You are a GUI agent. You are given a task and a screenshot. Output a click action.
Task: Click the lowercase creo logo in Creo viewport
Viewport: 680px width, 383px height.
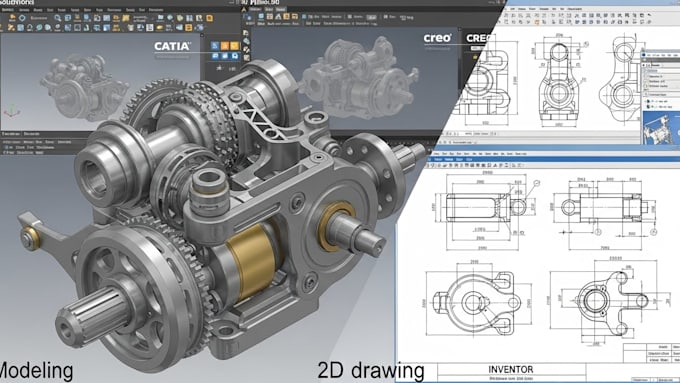[x=437, y=38]
